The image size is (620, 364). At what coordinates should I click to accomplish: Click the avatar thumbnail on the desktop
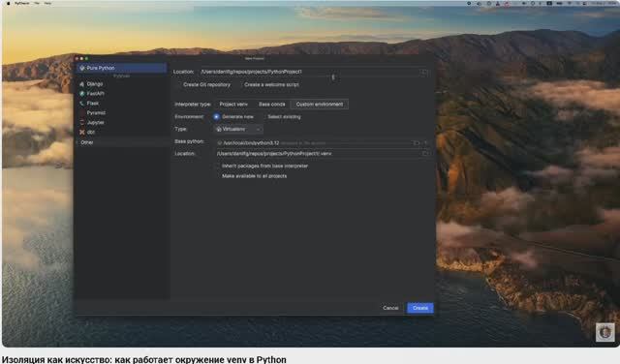point(604,332)
